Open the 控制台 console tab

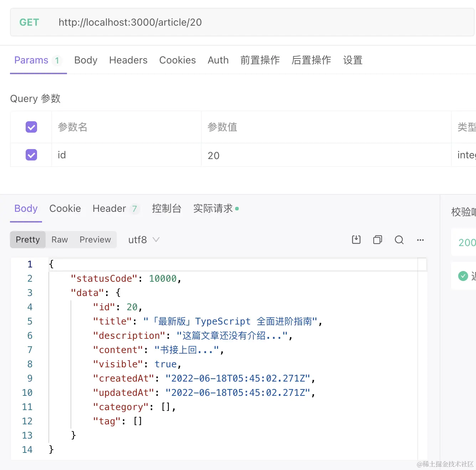point(167,209)
